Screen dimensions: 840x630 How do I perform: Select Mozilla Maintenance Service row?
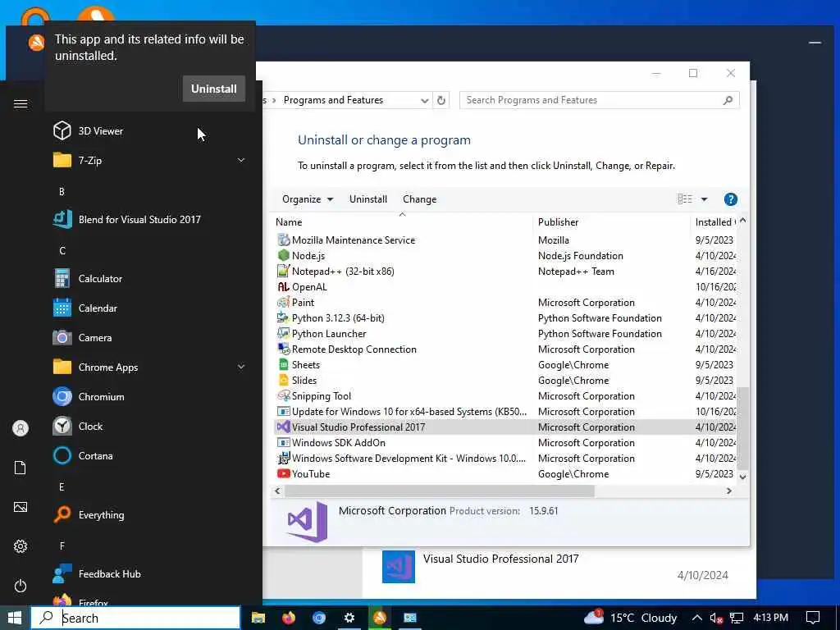[x=505, y=240]
